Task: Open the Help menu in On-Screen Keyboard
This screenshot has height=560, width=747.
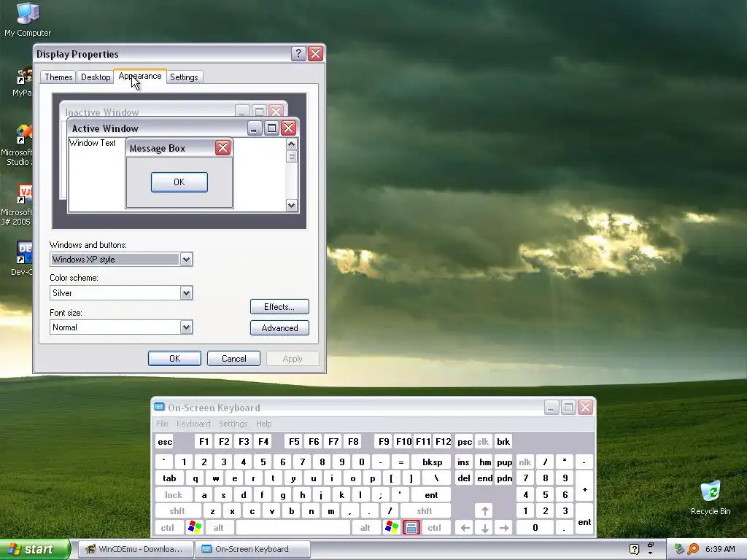Action: point(263,424)
